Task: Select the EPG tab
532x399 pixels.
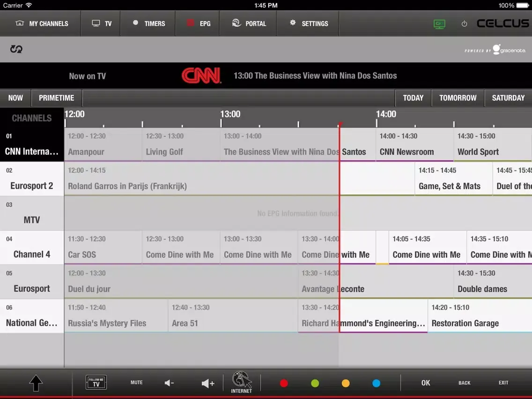Action: point(198,23)
